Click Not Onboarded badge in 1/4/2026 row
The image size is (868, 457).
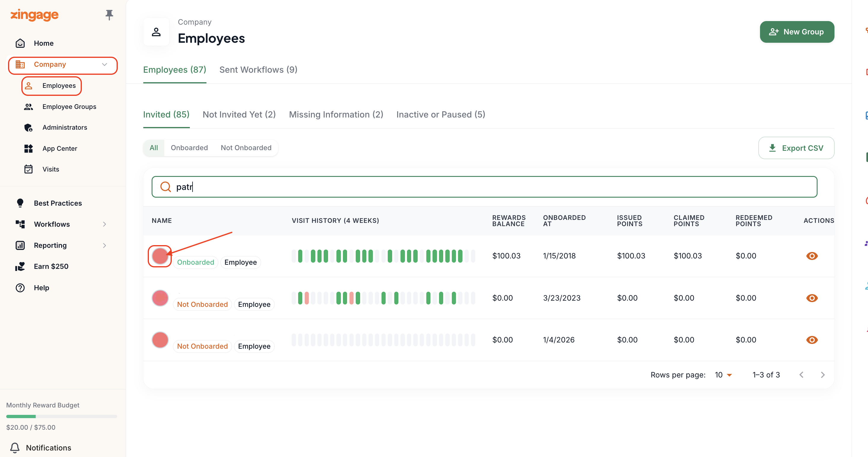point(202,346)
